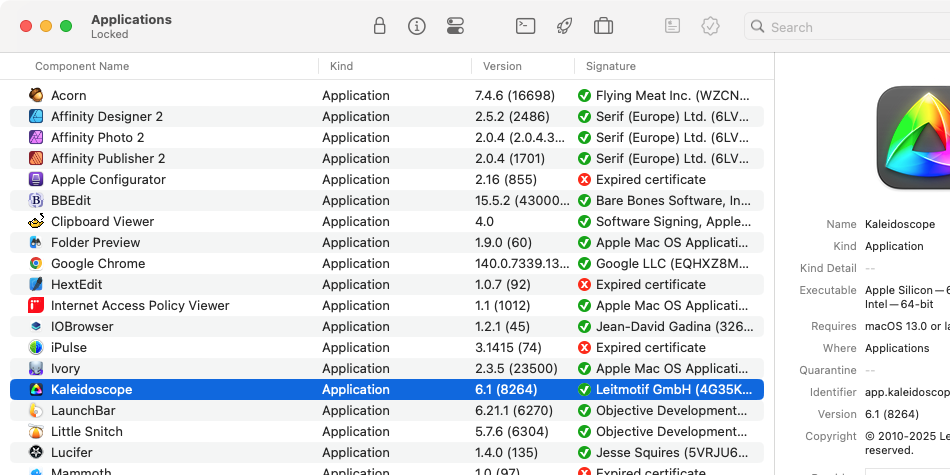Screen dimensions: 950x475
Task: Click the expired certificate icon for Apple Configurator
Action: pos(584,180)
